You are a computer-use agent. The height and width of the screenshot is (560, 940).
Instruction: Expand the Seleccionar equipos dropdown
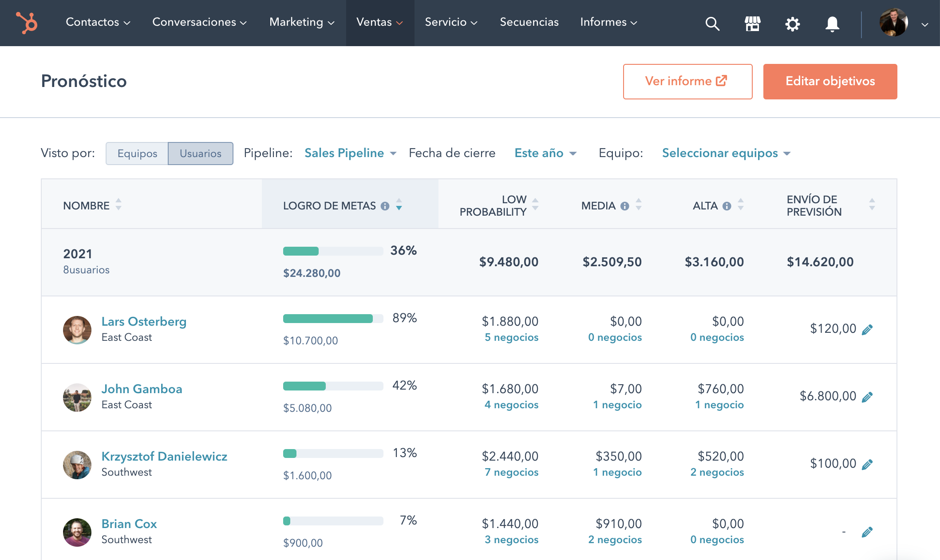click(x=727, y=153)
